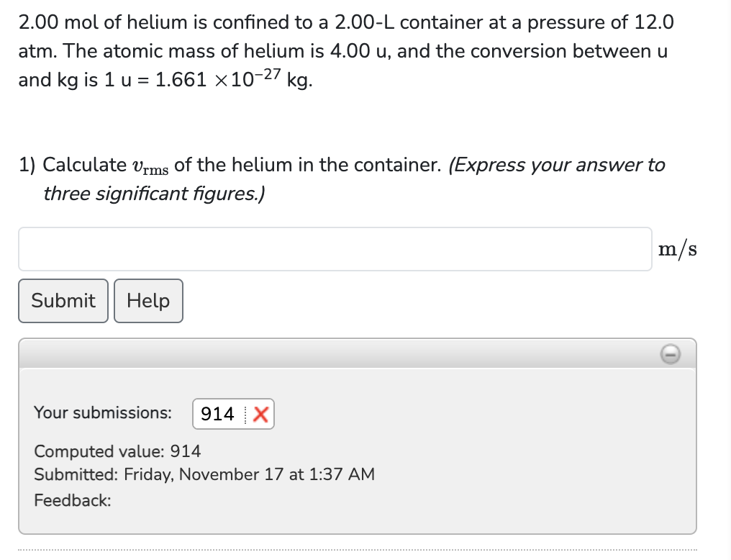Focus the empty answer box before submitting
Image resolution: width=731 pixels, height=560 pixels.
(x=335, y=249)
